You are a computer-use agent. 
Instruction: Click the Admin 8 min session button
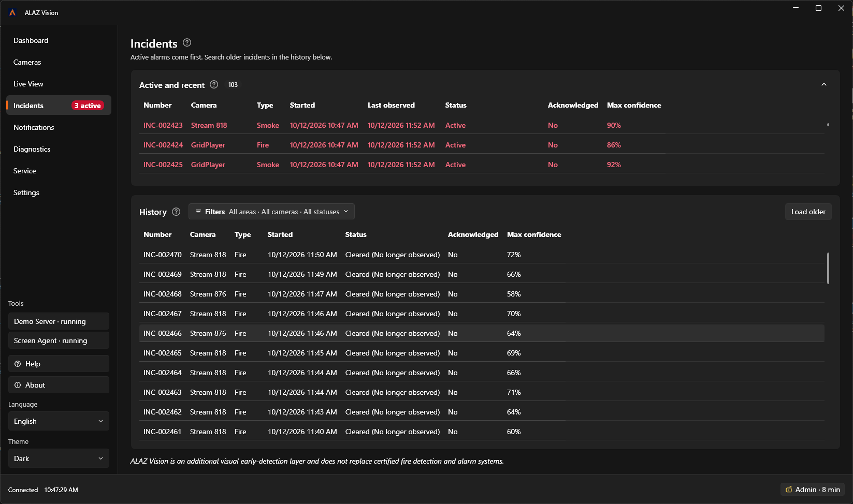pos(813,490)
